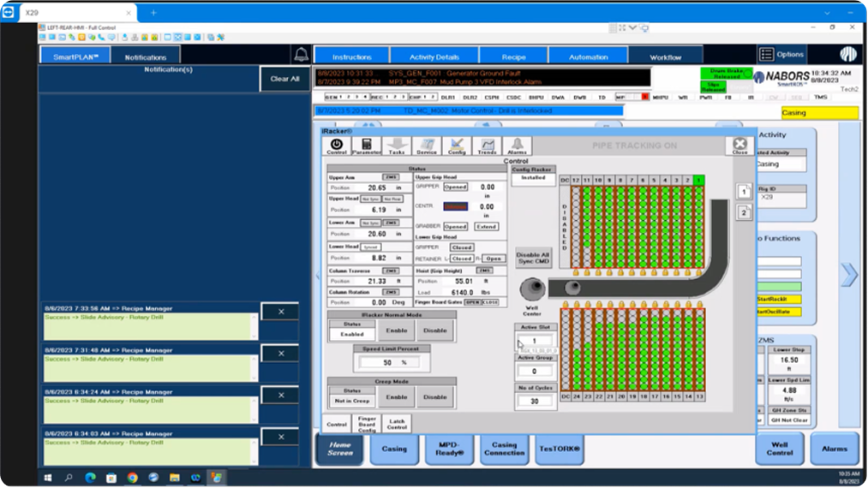Open File Explorer from taskbar
This screenshot has height=488, width=868.
[175, 478]
